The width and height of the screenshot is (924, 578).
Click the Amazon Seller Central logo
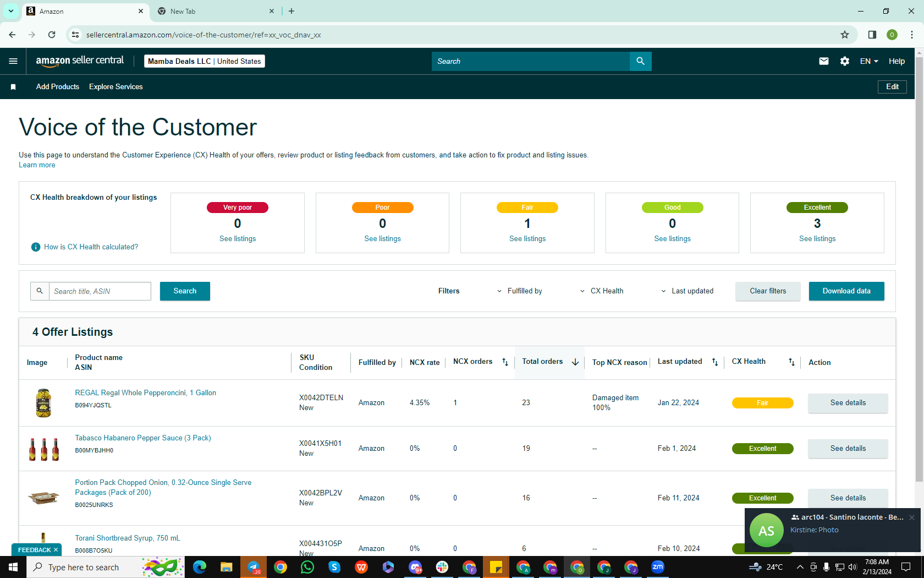pos(80,61)
